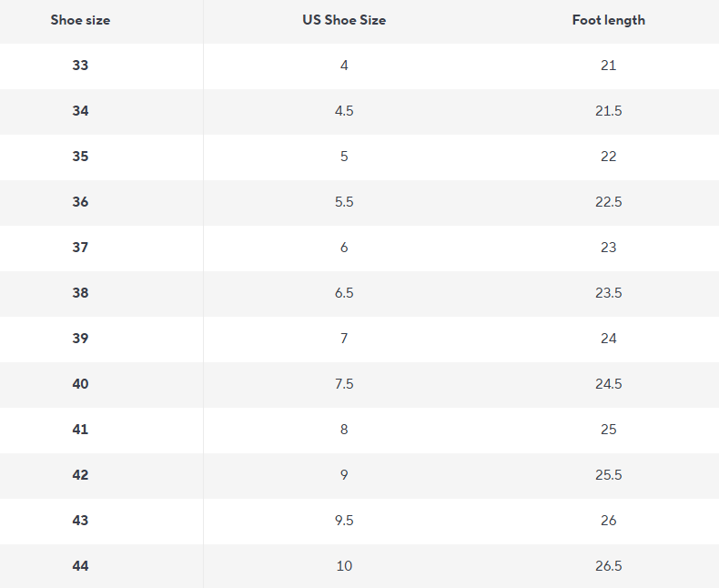The height and width of the screenshot is (588, 719).
Task: Click foot length 25.5 value
Action: coord(608,475)
